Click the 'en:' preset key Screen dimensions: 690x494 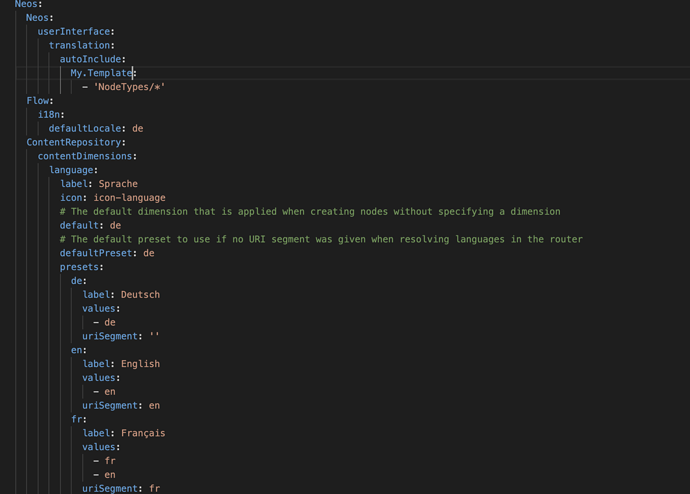coord(79,350)
